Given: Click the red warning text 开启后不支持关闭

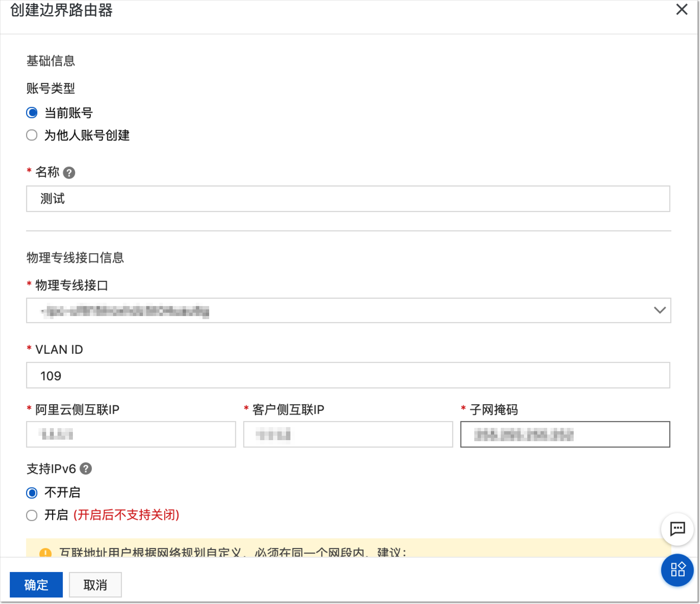Looking at the screenshot, I should click(x=126, y=515).
